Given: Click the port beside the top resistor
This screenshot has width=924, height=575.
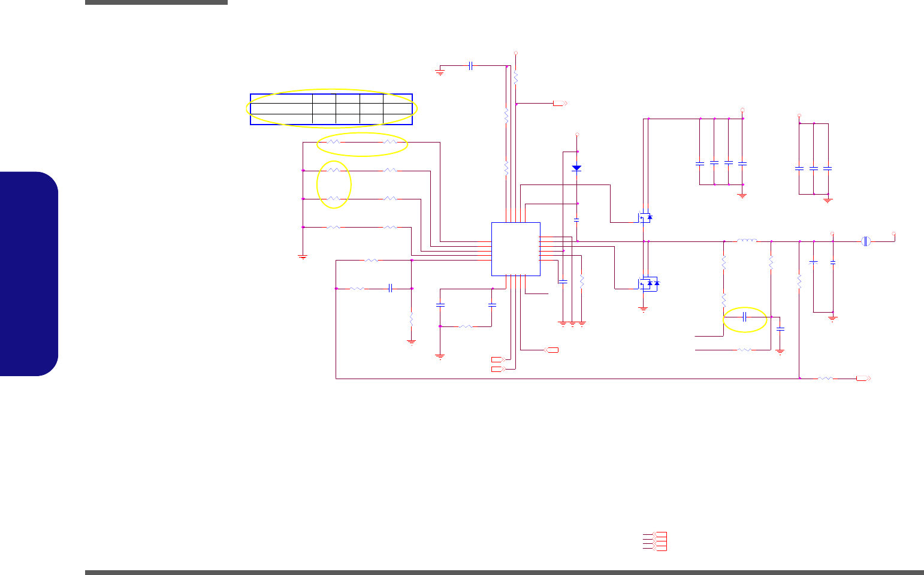Looking at the screenshot, I should pyautogui.click(x=560, y=104).
